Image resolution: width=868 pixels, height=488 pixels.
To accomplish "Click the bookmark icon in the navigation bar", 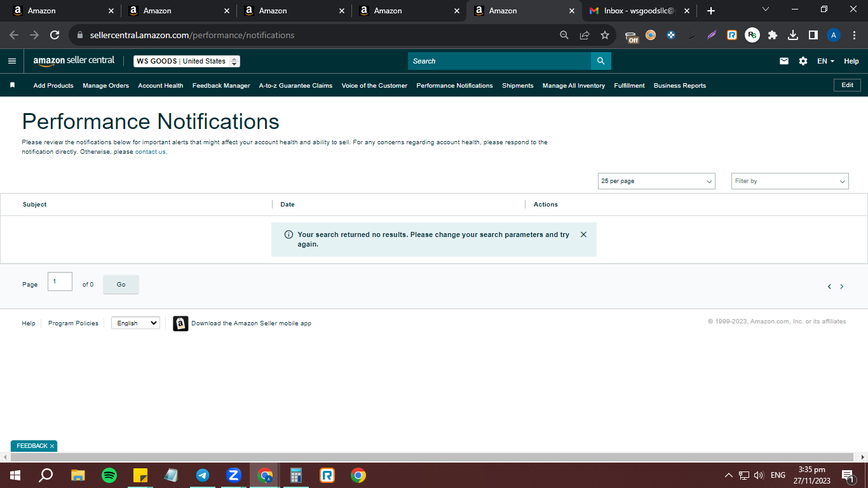I will 12,85.
